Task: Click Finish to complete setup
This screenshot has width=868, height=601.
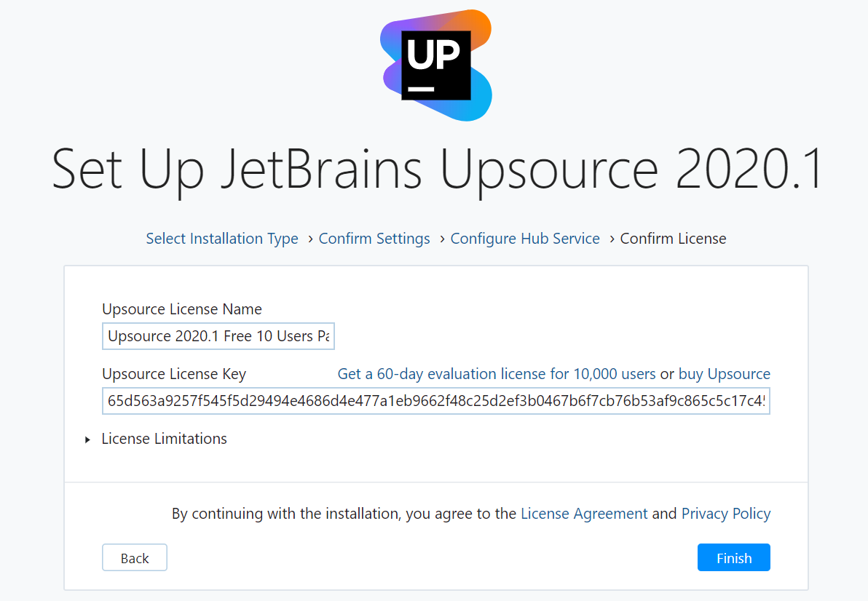Action: 733,558
